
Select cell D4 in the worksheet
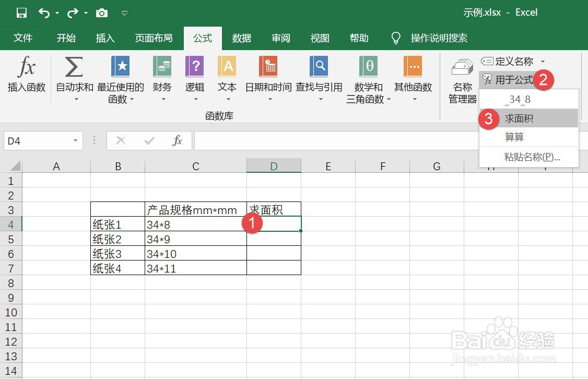coord(274,223)
